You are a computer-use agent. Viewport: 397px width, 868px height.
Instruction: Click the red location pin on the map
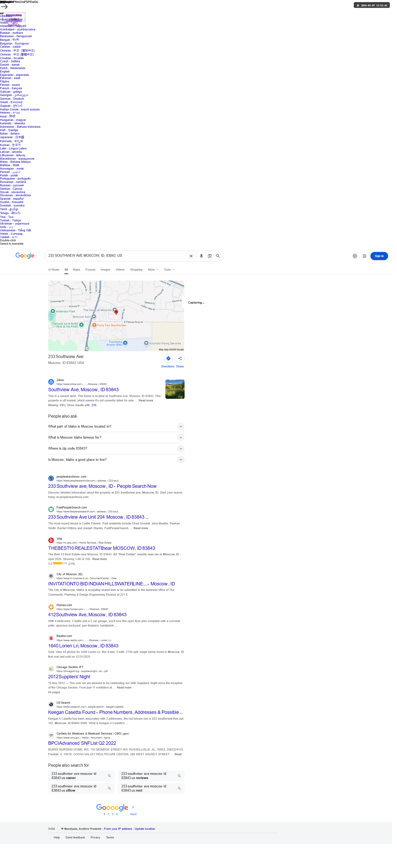point(116,312)
